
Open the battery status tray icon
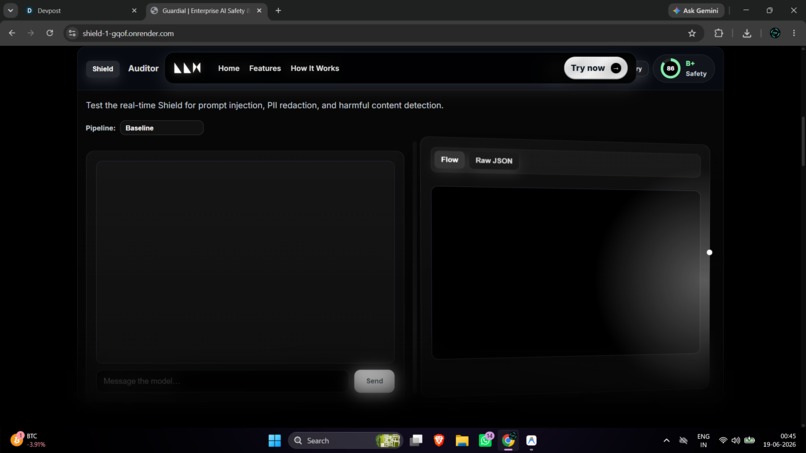click(749, 441)
